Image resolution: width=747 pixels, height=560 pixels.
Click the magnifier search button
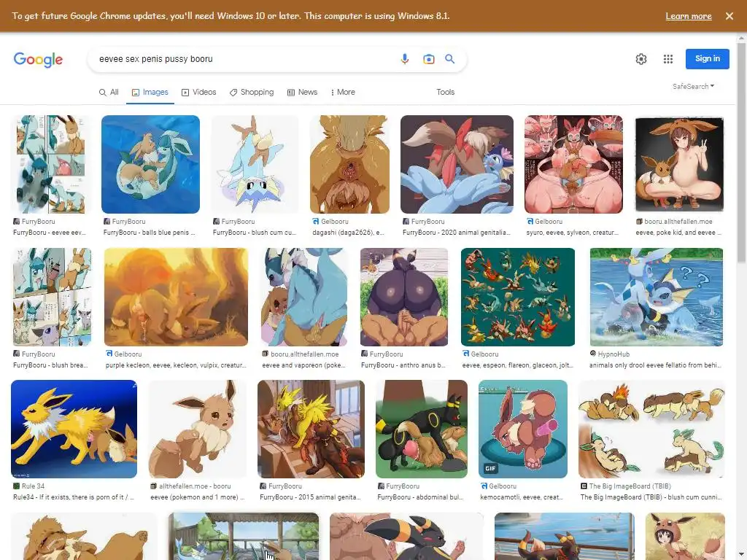pyautogui.click(x=449, y=59)
